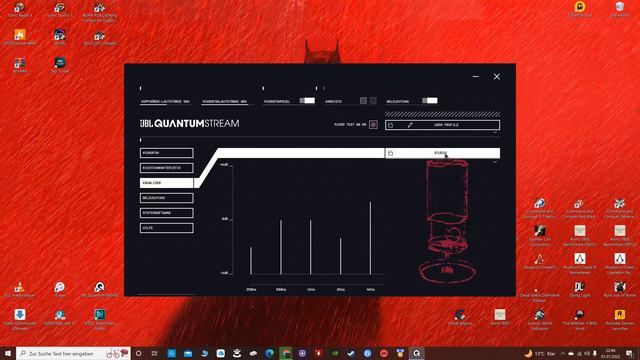Image resolution: width=640 pixels, height=360 pixels.
Task: Click the 1kHz equalizer band bar
Action: point(311,247)
